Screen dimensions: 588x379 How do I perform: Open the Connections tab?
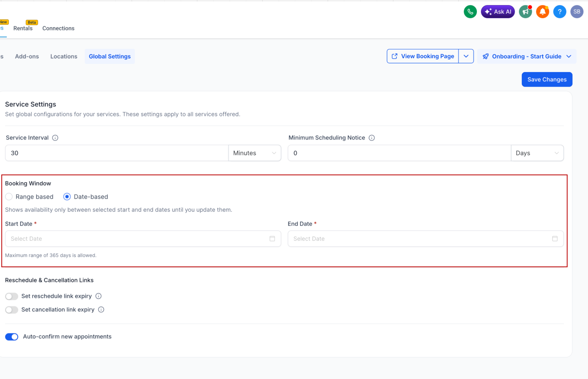pyautogui.click(x=58, y=28)
